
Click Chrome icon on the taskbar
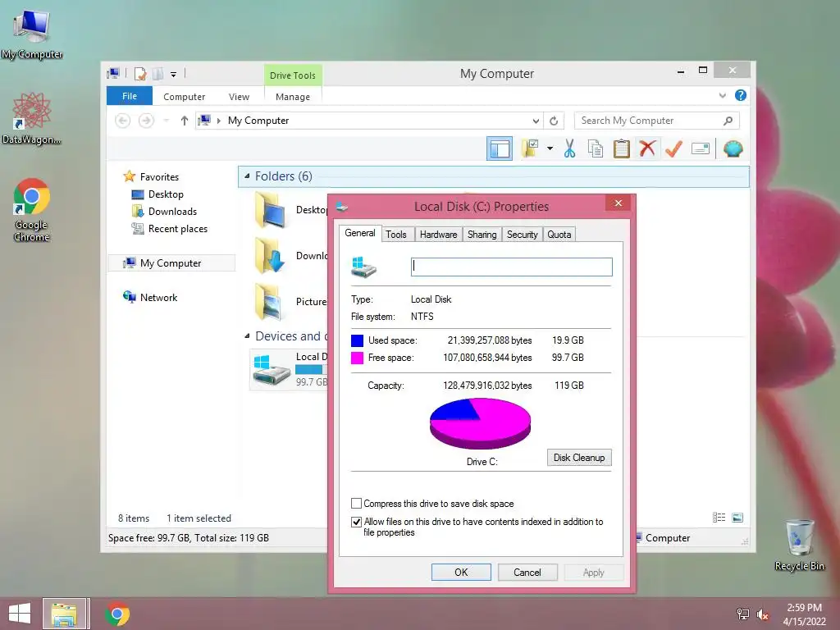[x=116, y=614]
